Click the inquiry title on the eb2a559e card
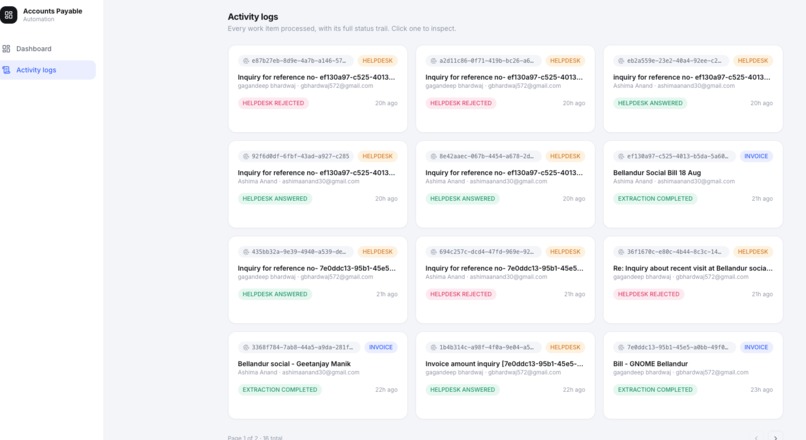The width and height of the screenshot is (806, 440). 691,77
